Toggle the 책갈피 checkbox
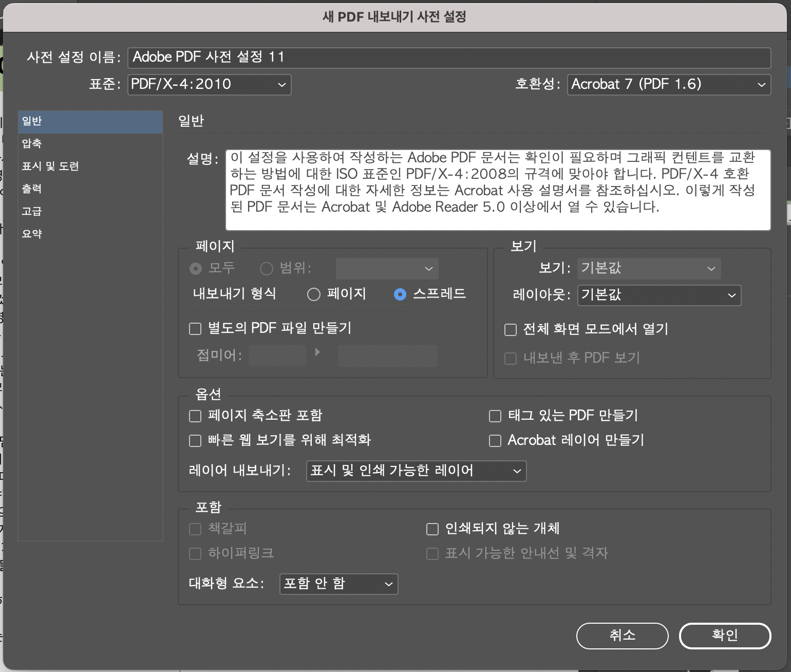 click(195, 529)
